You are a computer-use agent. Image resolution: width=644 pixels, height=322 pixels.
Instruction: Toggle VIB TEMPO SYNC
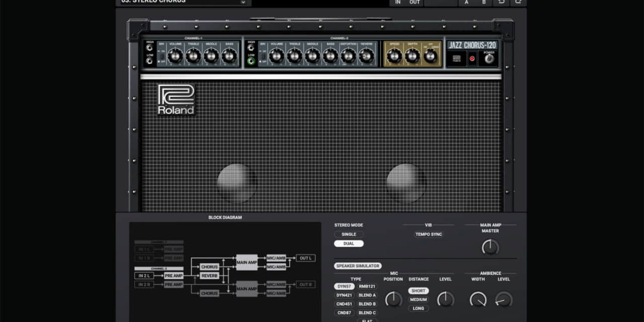[x=429, y=234]
